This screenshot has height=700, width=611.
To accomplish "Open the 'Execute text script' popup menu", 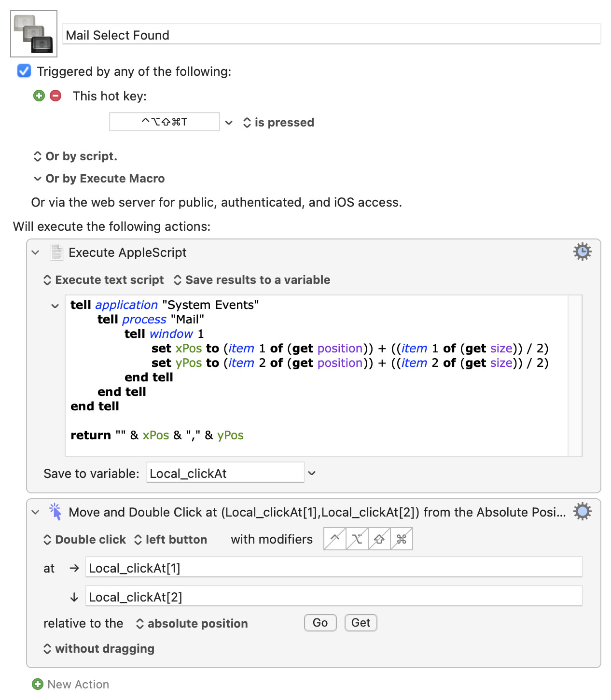I will click(104, 280).
